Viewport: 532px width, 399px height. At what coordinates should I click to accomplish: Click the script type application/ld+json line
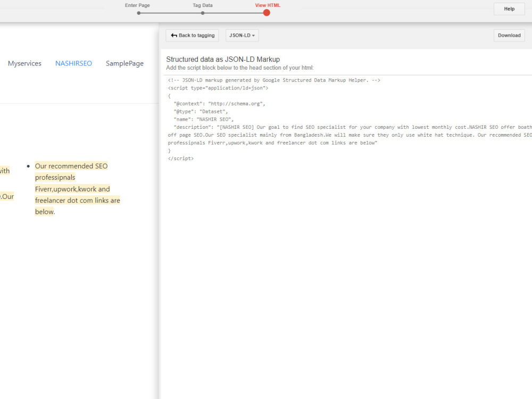(x=218, y=88)
